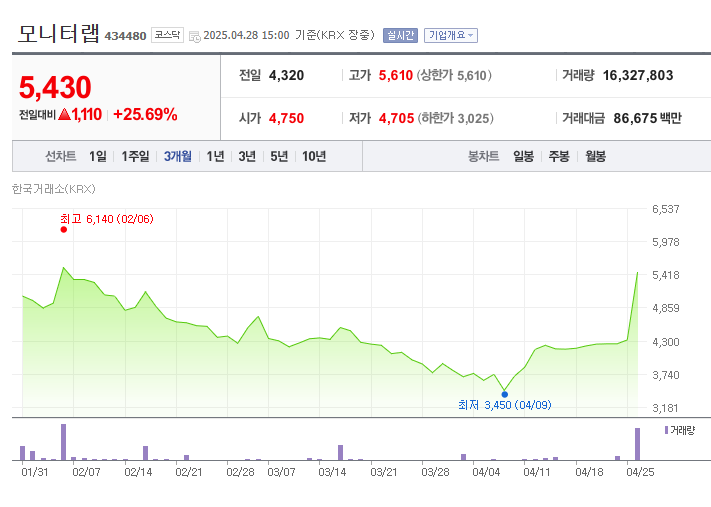Click the red 최고 6,140 high marker dot

[x=63, y=229]
